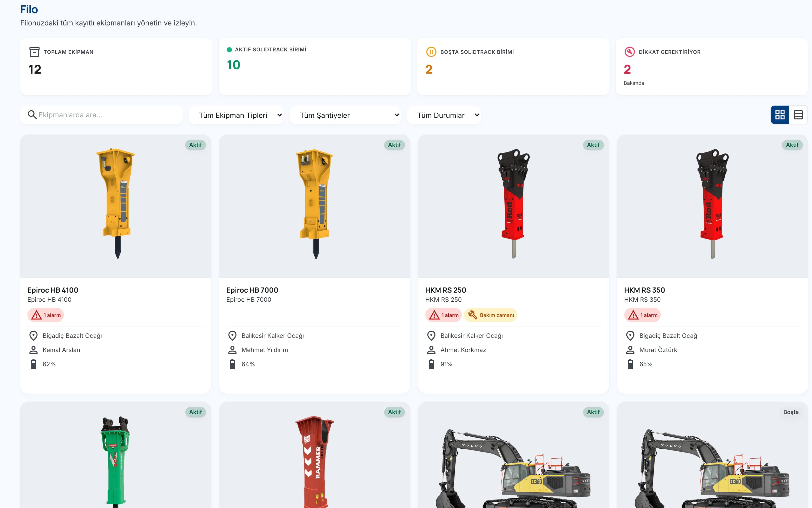Click operator name Kemal Arslan
The image size is (812, 508).
tap(61, 350)
